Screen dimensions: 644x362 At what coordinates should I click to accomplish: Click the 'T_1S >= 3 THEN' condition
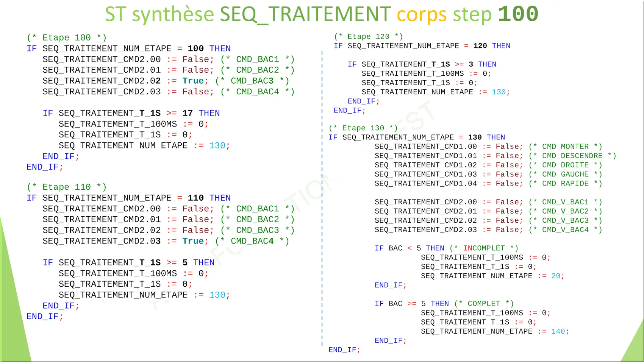pos(422,64)
